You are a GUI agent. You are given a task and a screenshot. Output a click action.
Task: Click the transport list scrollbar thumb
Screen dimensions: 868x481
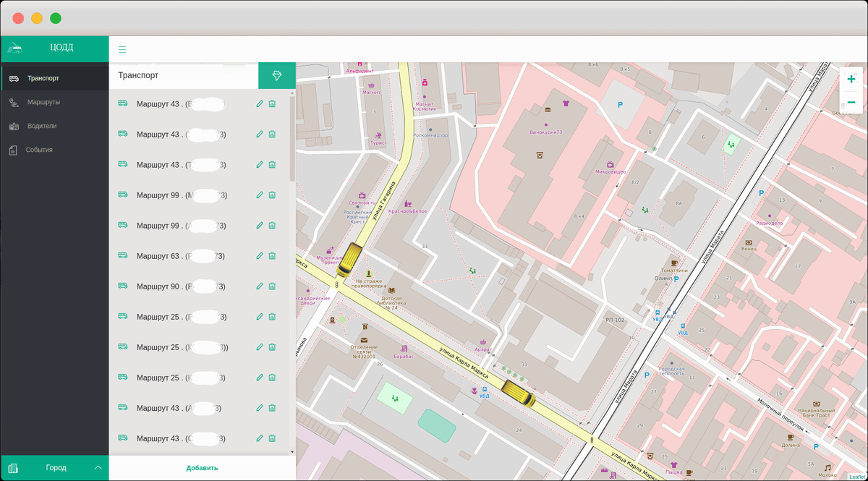[x=292, y=137]
